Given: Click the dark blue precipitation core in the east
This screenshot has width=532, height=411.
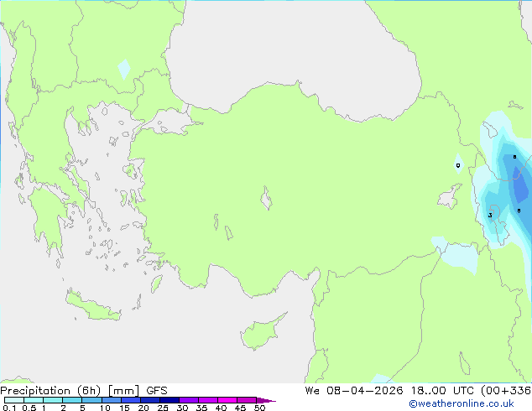Looking at the screenshot, I should (520, 186).
